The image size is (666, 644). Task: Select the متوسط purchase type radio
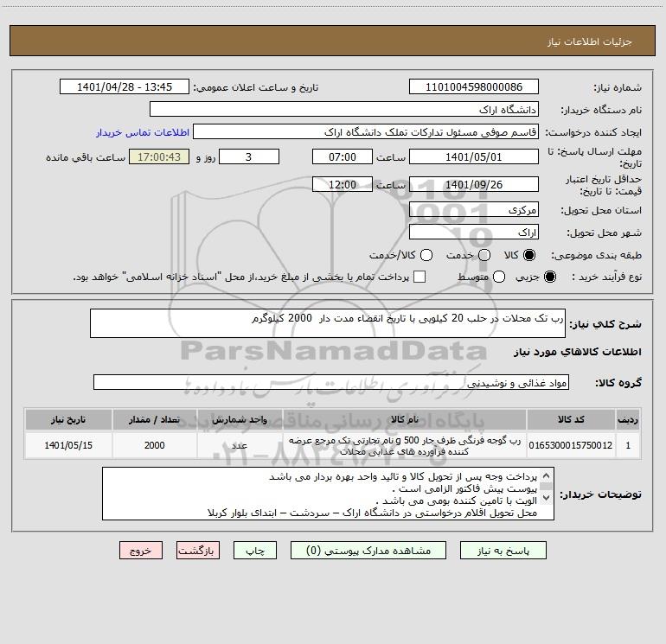[499, 277]
